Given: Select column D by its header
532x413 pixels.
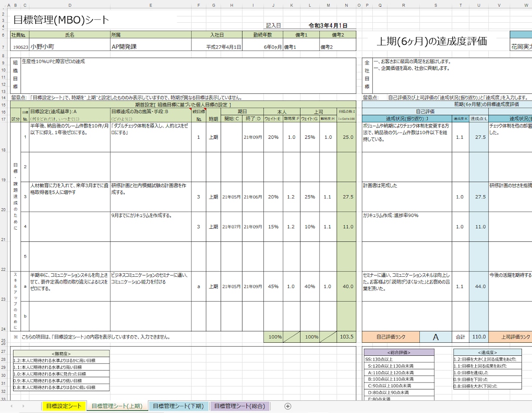Looking at the screenshot, I should [x=70, y=5].
